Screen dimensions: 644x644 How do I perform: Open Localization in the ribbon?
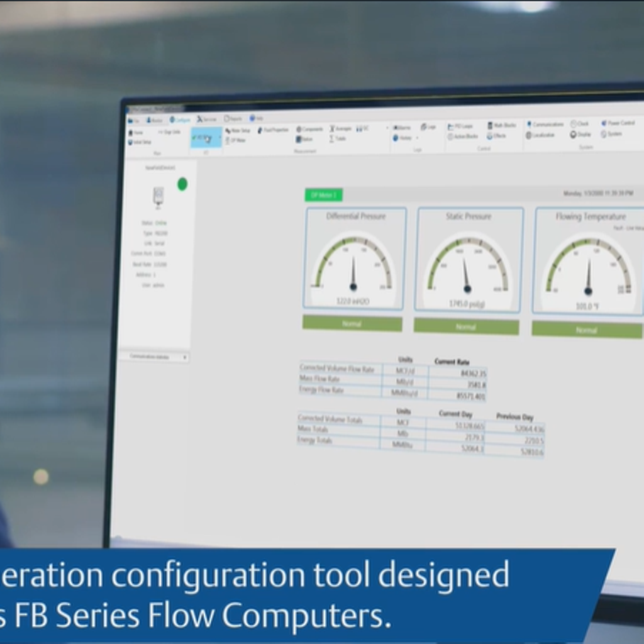541,135
